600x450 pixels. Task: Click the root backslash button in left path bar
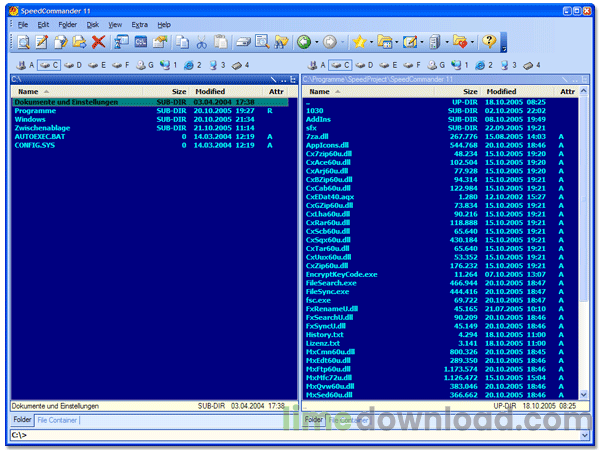point(273,79)
